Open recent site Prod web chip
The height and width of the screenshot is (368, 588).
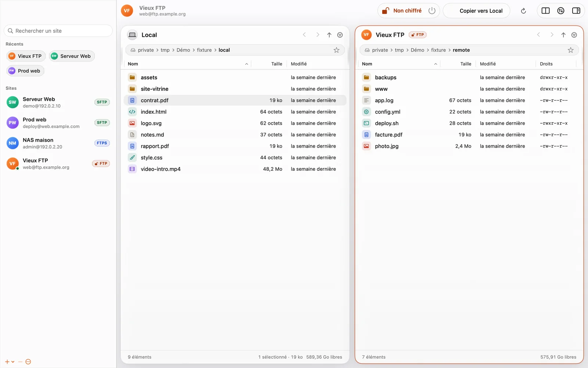25,71
